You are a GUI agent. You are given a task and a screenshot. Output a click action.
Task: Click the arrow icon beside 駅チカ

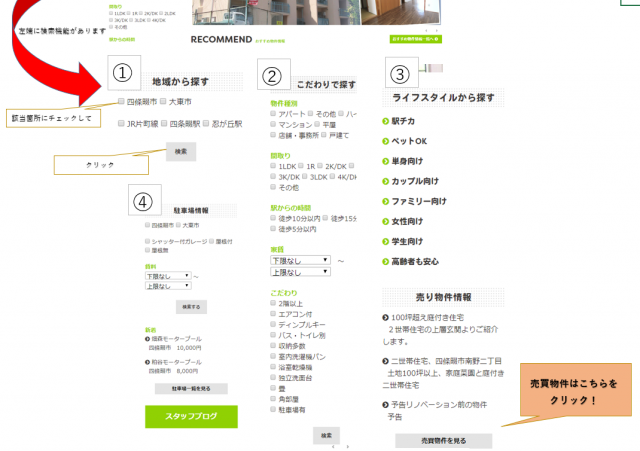(386, 121)
